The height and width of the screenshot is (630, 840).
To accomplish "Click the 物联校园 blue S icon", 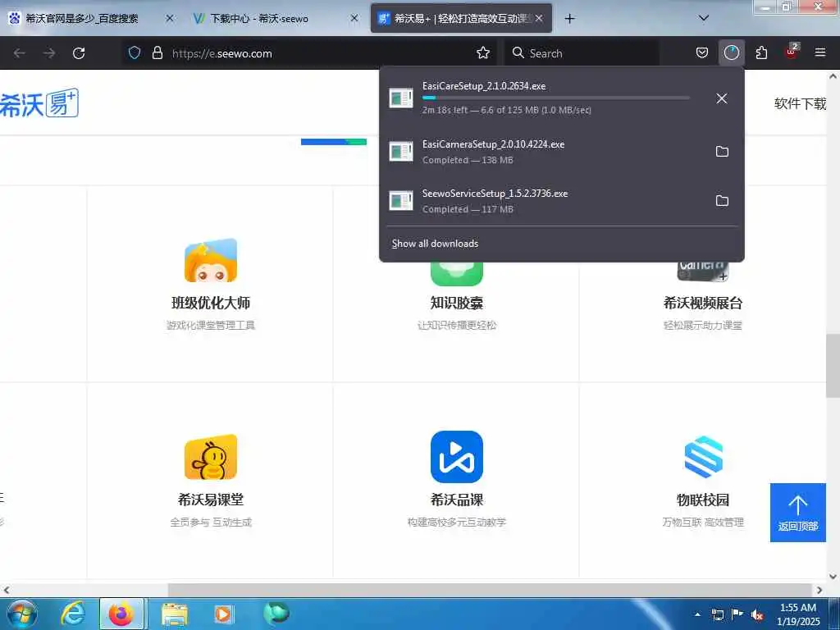I will pyautogui.click(x=703, y=457).
